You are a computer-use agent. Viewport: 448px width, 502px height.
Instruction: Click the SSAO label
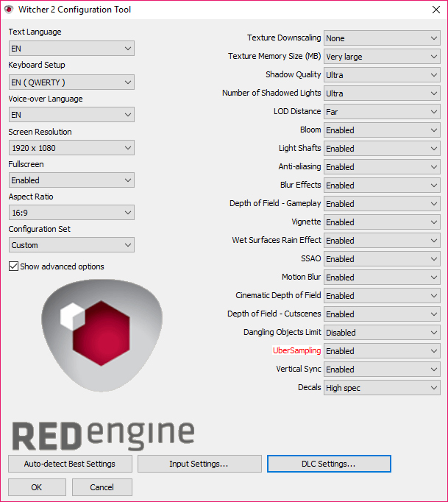[x=310, y=258]
